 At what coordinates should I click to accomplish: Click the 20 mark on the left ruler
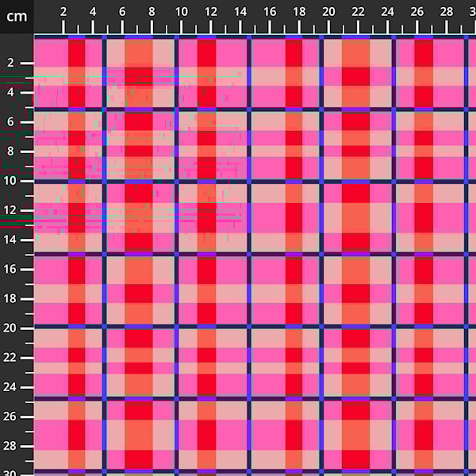(x=11, y=328)
